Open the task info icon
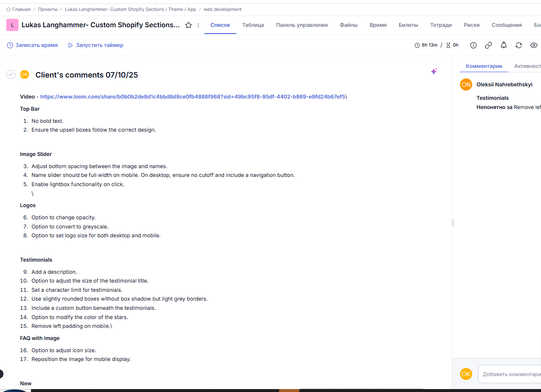The height and width of the screenshot is (392, 541). click(473, 45)
